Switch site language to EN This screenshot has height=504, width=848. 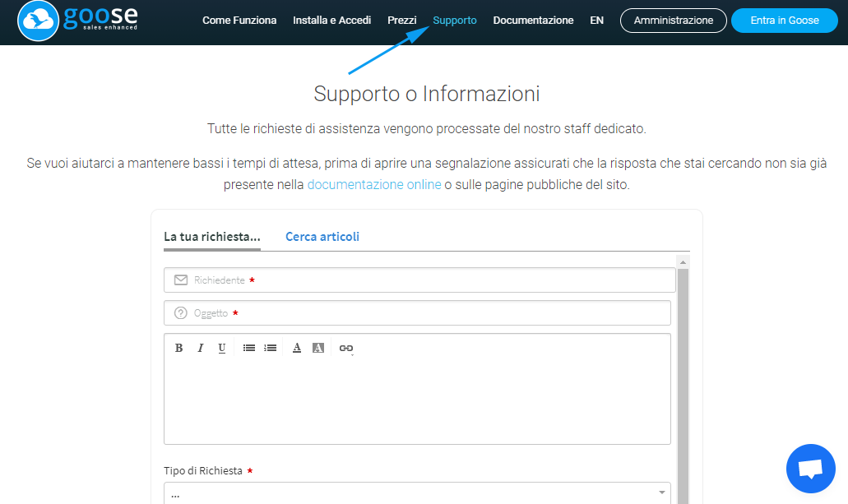tap(596, 21)
